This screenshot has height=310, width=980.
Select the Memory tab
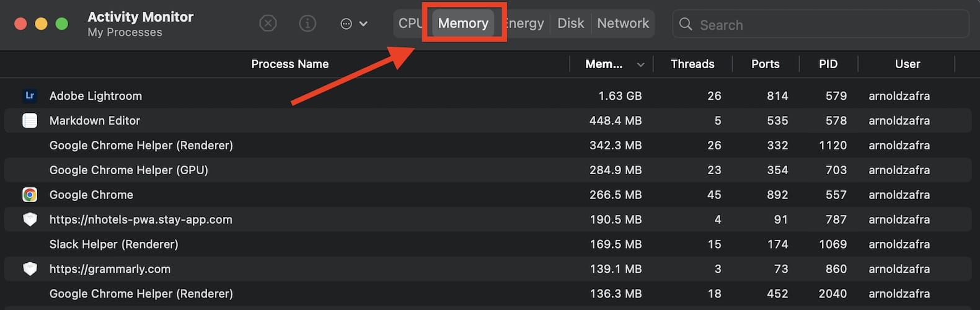[463, 24]
